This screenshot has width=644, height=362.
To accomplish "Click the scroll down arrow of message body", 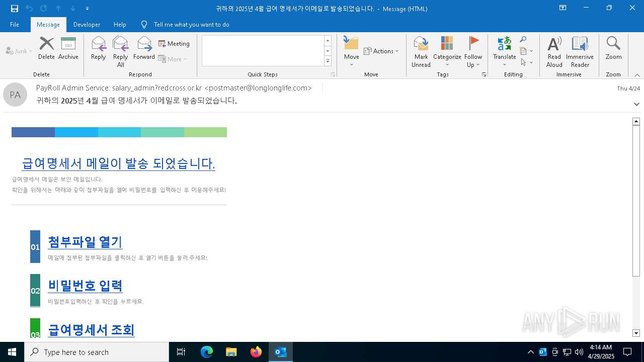I will click(636, 333).
